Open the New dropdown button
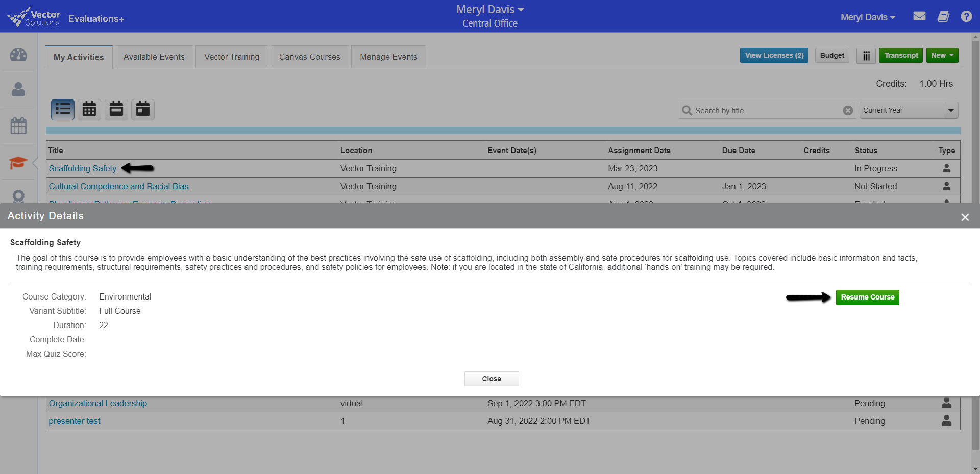 [x=942, y=56]
